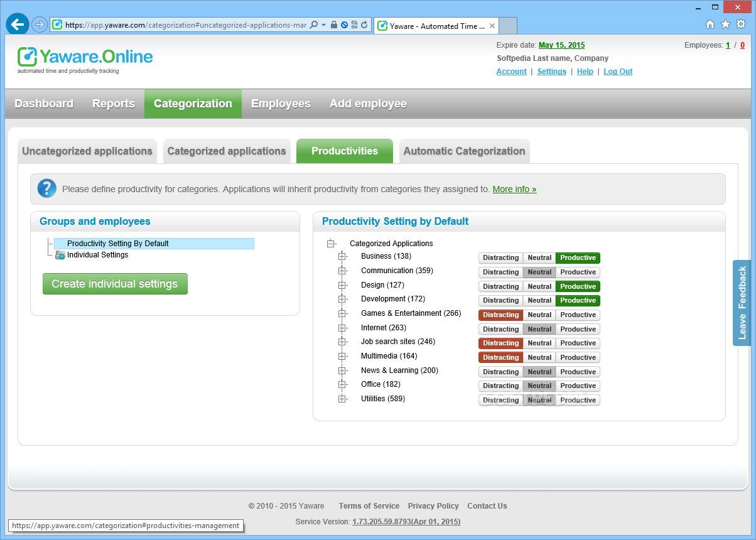The height and width of the screenshot is (540, 756).
Task: Click Create individual settings button
Action: coord(115,284)
